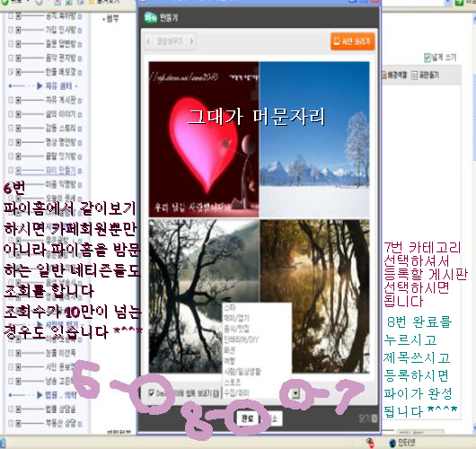Go to previous layout with left arrow
This screenshot has width=476, height=449.
[x=148, y=41]
